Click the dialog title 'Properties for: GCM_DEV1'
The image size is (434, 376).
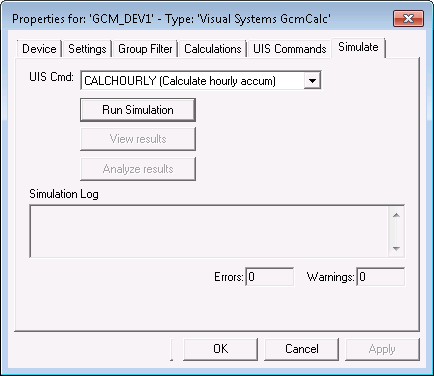click(171, 19)
